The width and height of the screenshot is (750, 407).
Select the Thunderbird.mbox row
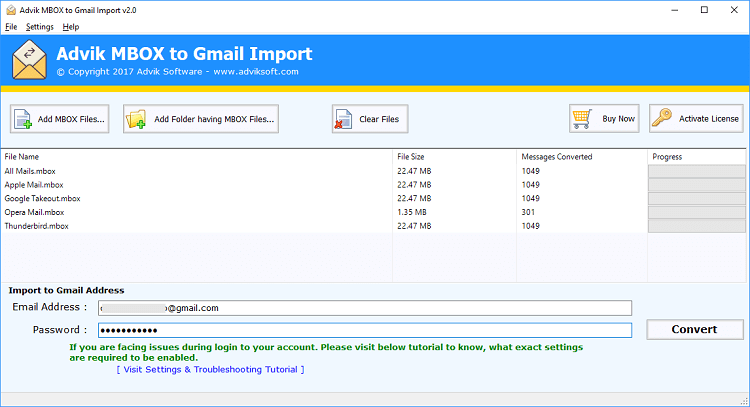pos(373,226)
